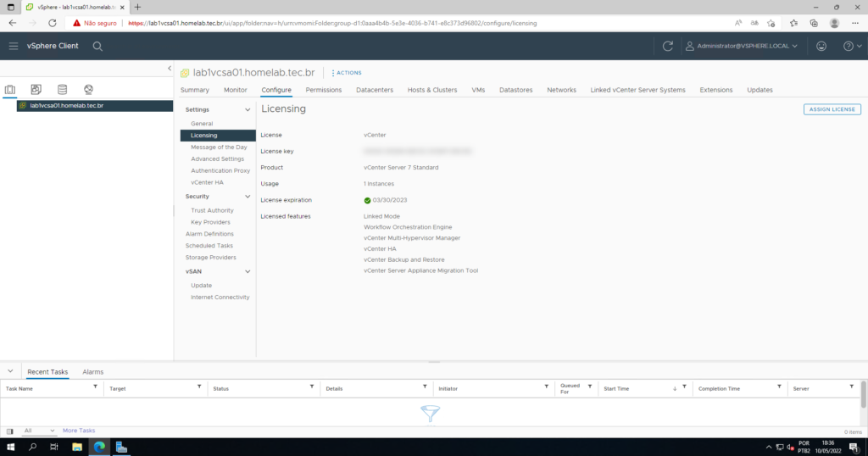Open the ACTIONS menu for the vCenter

[x=347, y=73]
